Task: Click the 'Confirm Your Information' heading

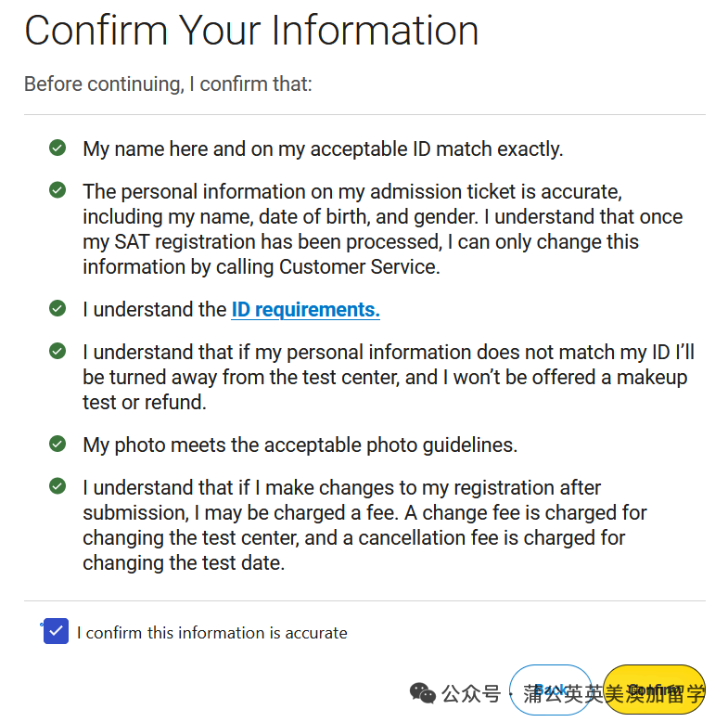Action: click(x=251, y=31)
